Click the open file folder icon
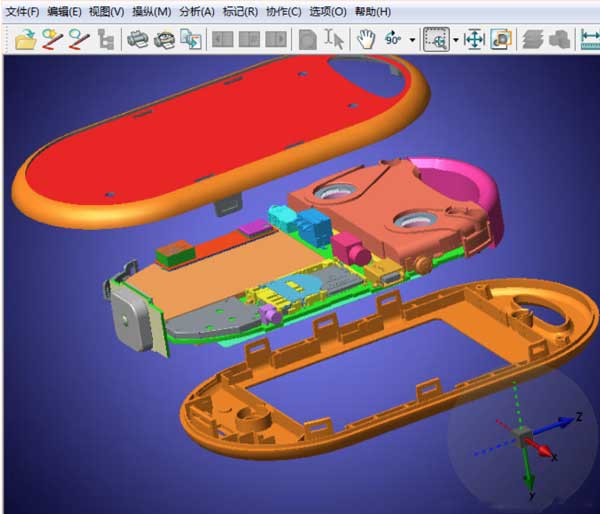Screen dimensions: 600x514 (26, 39)
